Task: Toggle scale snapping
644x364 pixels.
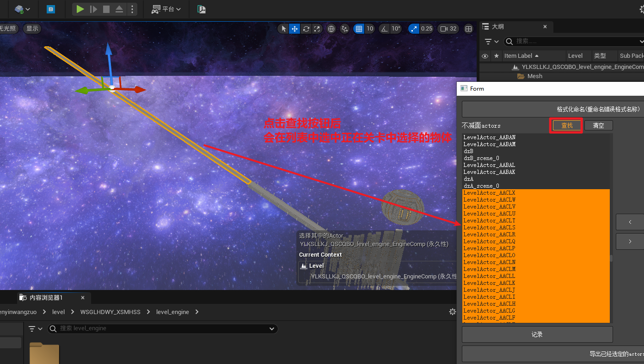Action: click(x=414, y=29)
